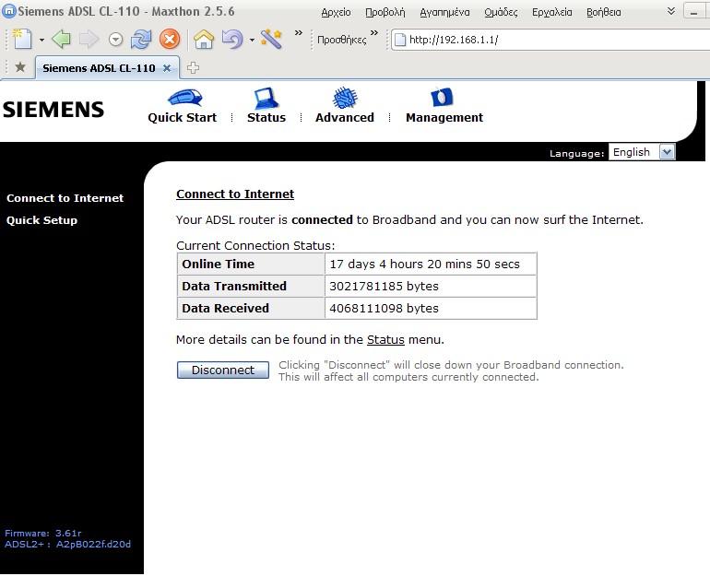710x588 pixels.
Task: Open the navigation history round dropdown button
Action: (116, 40)
